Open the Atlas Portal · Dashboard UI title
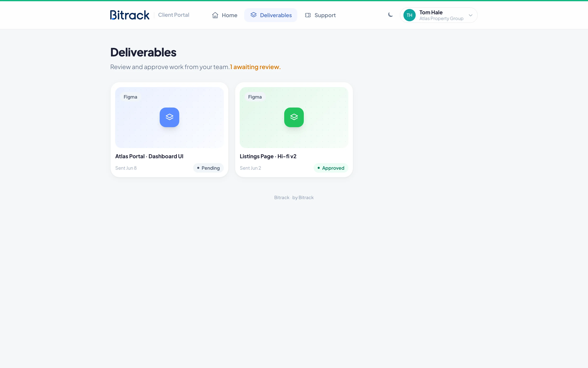Screen dimensions: 588x368 coord(149,156)
